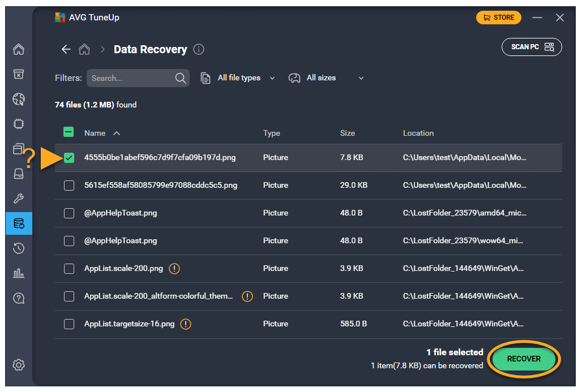
Task: Check the 5615ef558af58085799e97088cddc5c5.png file
Action: [x=69, y=186]
